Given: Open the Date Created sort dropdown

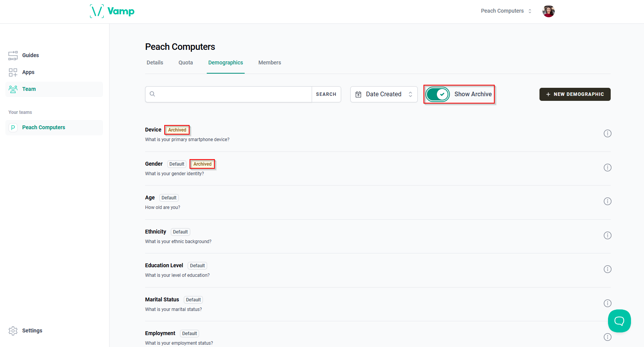Looking at the screenshot, I should point(384,94).
